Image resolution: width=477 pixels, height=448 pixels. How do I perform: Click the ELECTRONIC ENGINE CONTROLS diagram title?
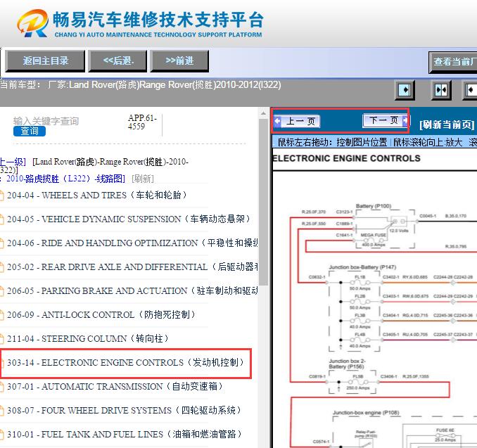pos(346,158)
